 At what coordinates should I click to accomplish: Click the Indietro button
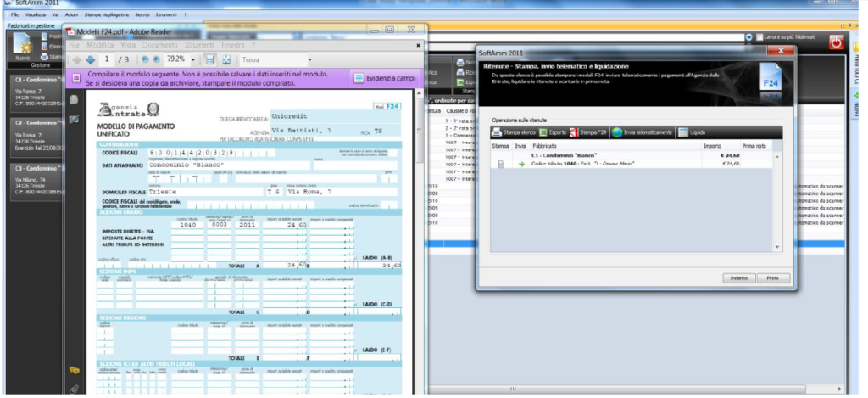coord(738,277)
